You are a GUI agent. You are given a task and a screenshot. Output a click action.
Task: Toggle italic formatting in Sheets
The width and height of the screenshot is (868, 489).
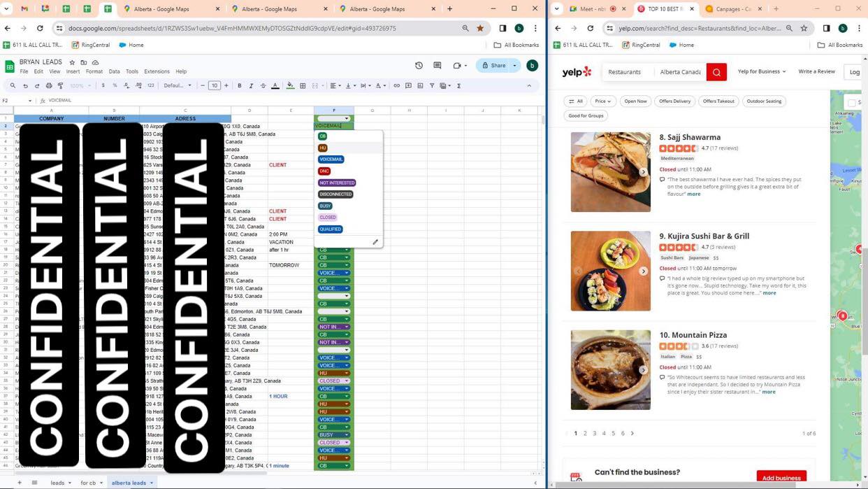pos(252,85)
